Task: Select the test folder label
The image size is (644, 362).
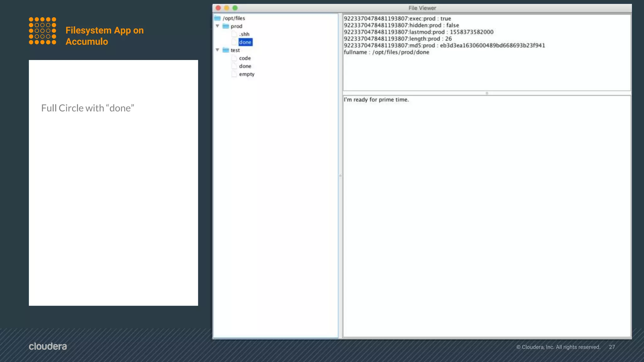Action: point(235,50)
